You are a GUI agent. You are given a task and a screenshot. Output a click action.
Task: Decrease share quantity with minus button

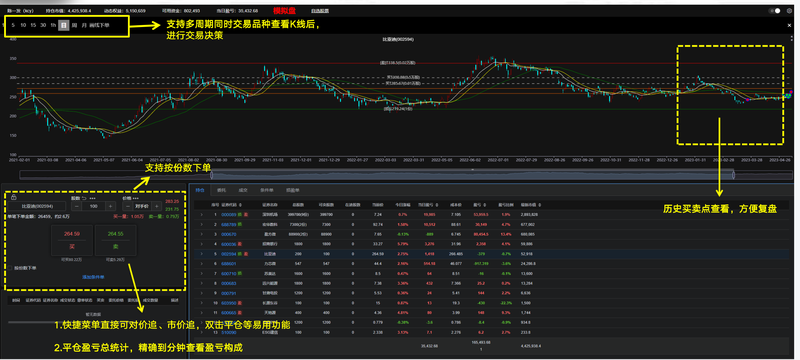point(76,206)
